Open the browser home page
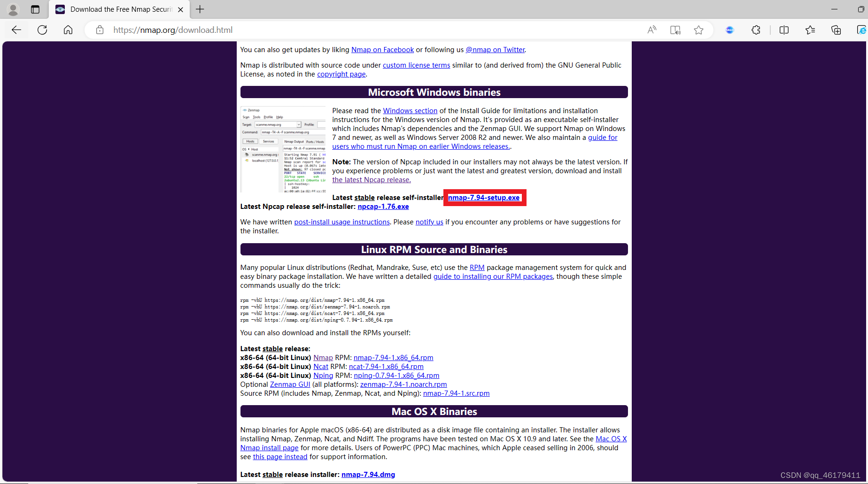Viewport: 868px width, 484px height. 68,30
